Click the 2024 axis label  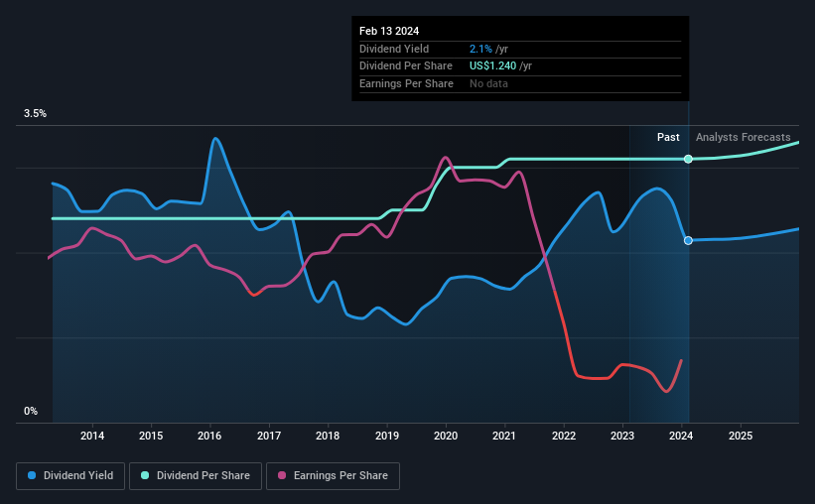[x=681, y=436]
